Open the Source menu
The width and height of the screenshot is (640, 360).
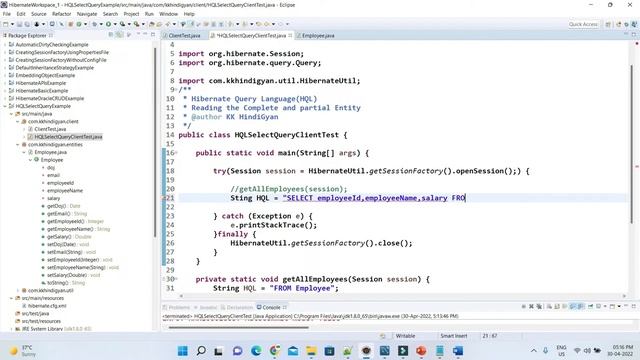coord(39,14)
